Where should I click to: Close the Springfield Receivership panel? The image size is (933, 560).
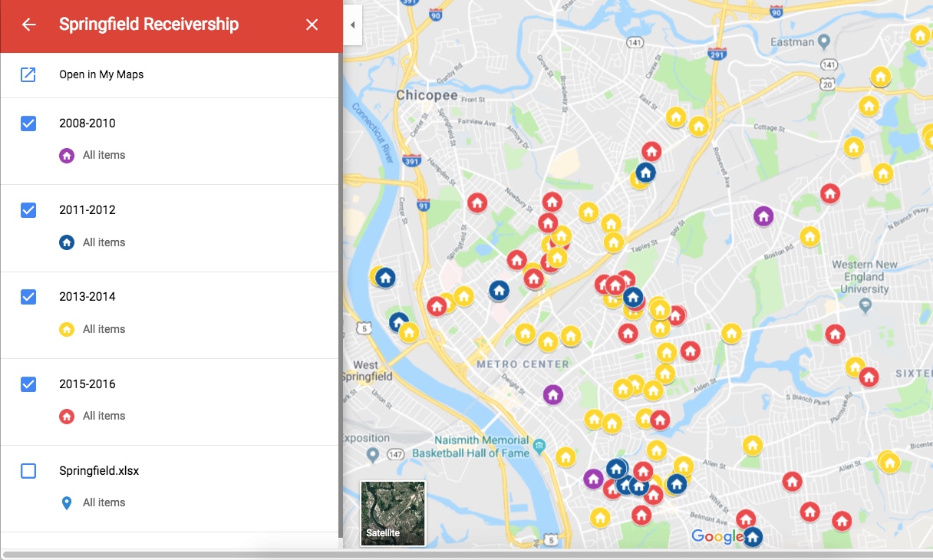tap(312, 25)
